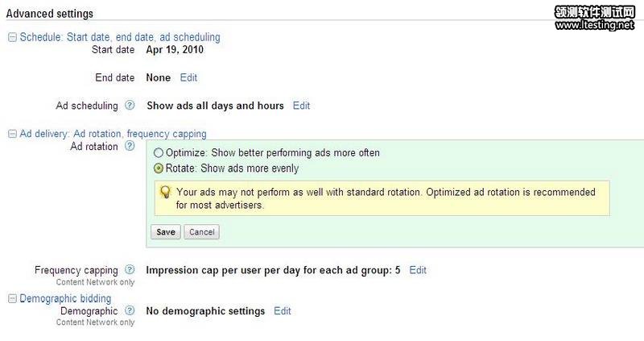
Task: Click Edit next to ad scheduling hours
Action: [x=301, y=106]
